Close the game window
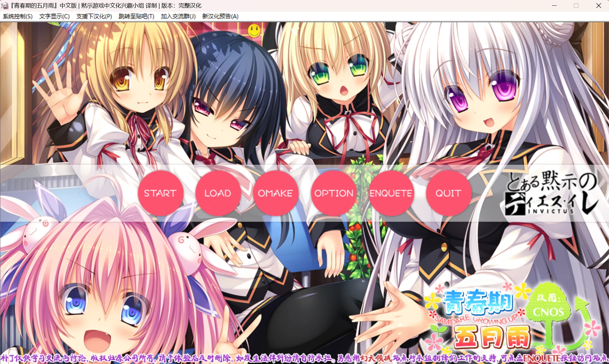 [599, 6]
